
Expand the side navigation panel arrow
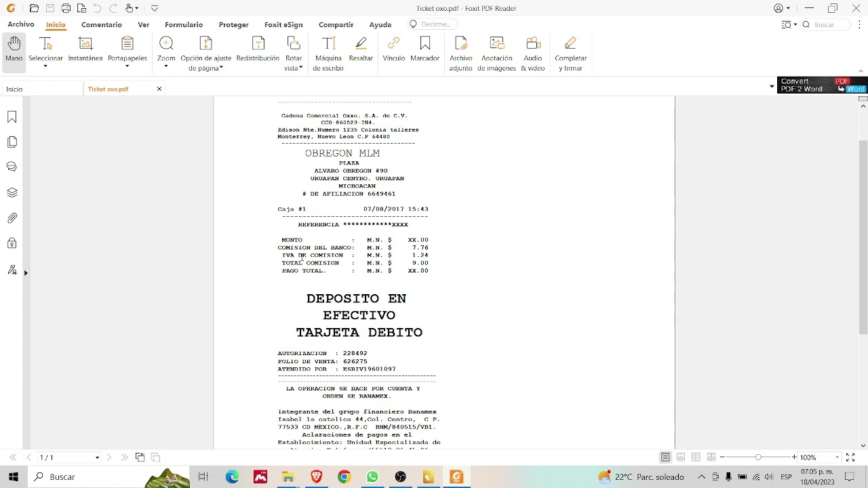point(26,272)
